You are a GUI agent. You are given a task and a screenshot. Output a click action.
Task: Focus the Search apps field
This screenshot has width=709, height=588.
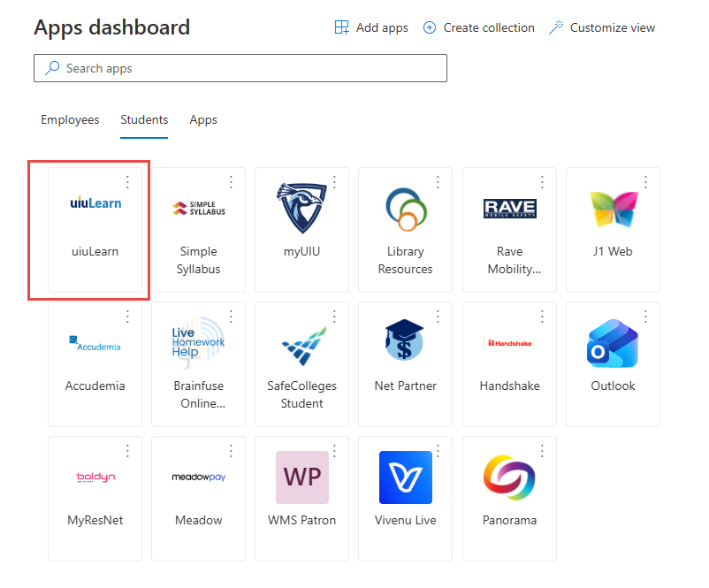point(240,68)
